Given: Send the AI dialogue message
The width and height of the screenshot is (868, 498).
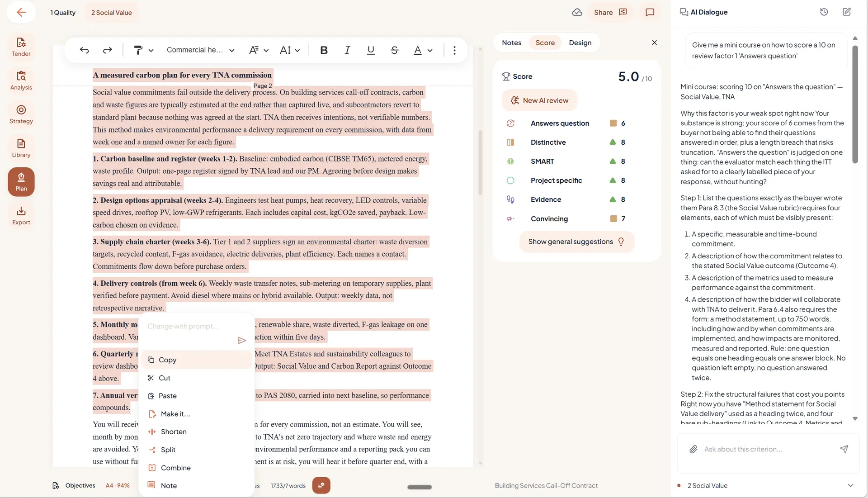Looking at the screenshot, I should coord(844,449).
